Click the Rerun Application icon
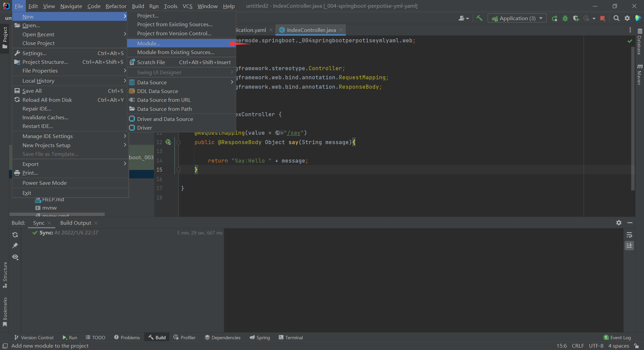 click(554, 18)
